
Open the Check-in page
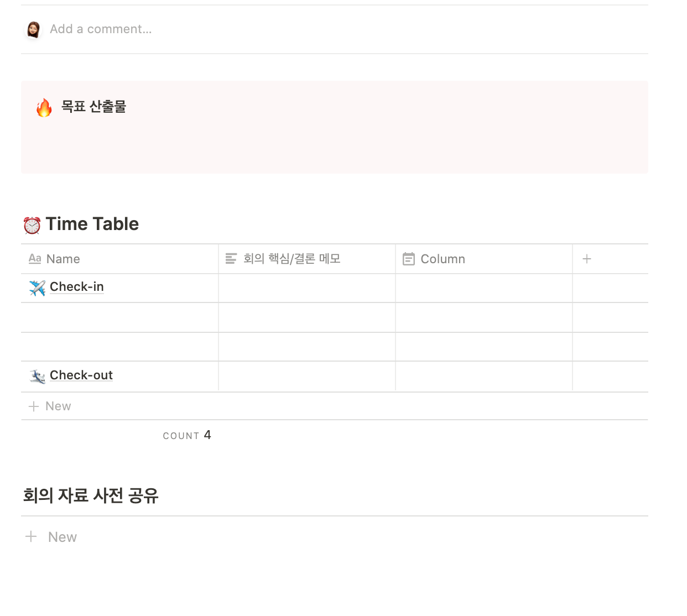(x=77, y=287)
